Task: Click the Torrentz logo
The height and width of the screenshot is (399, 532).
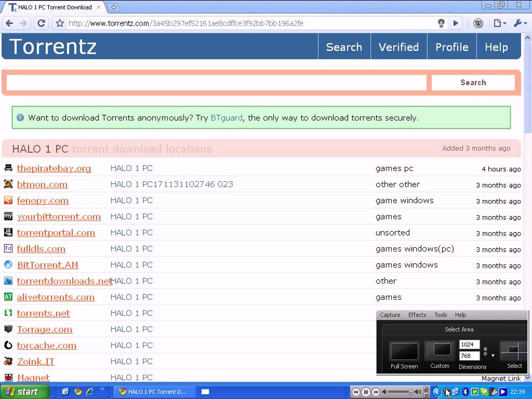Action: pos(53,47)
